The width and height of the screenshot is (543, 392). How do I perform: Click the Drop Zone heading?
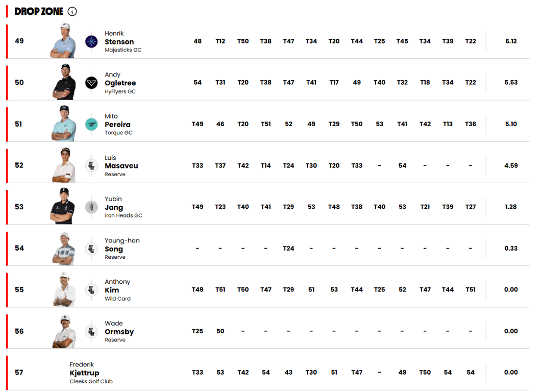pos(39,11)
